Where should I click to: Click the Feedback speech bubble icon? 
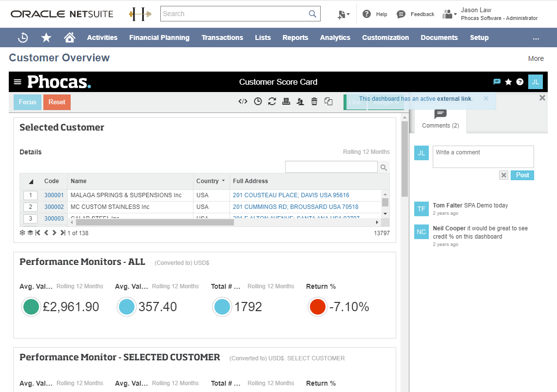click(401, 14)
